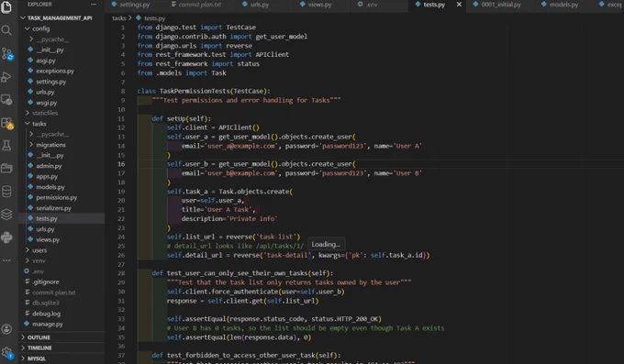
Task: Show additional views ellipsis in activity bar
Action: pos(6,260)
